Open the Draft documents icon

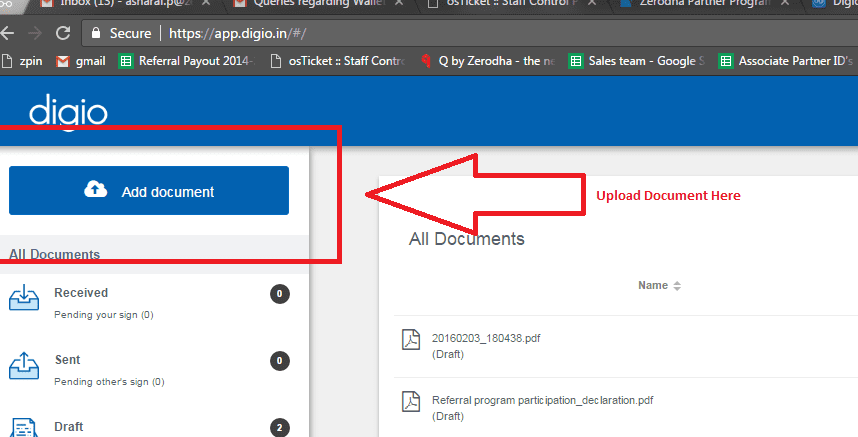pyautogui.click(x=24, y=428)
